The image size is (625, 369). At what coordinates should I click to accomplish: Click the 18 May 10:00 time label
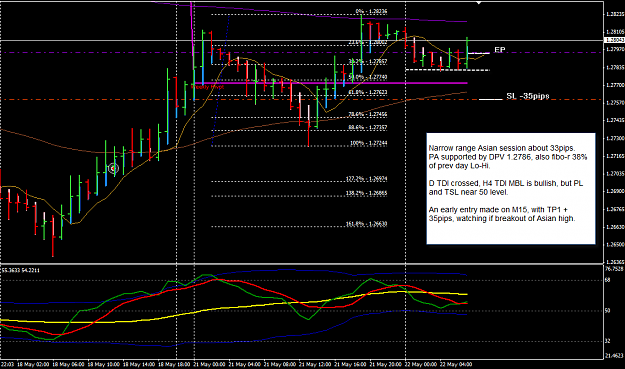(104, 365)
